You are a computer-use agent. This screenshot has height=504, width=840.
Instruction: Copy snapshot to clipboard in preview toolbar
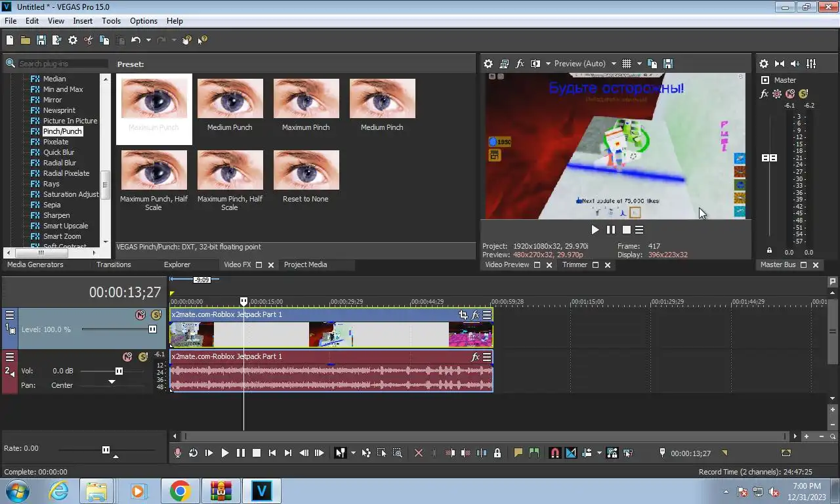click(x=652, y=64)
